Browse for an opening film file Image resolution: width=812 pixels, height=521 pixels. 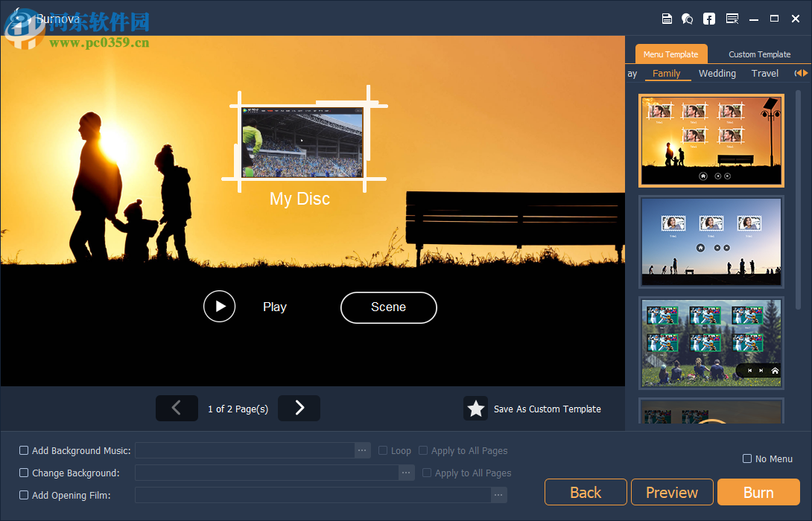coord(498,495)
